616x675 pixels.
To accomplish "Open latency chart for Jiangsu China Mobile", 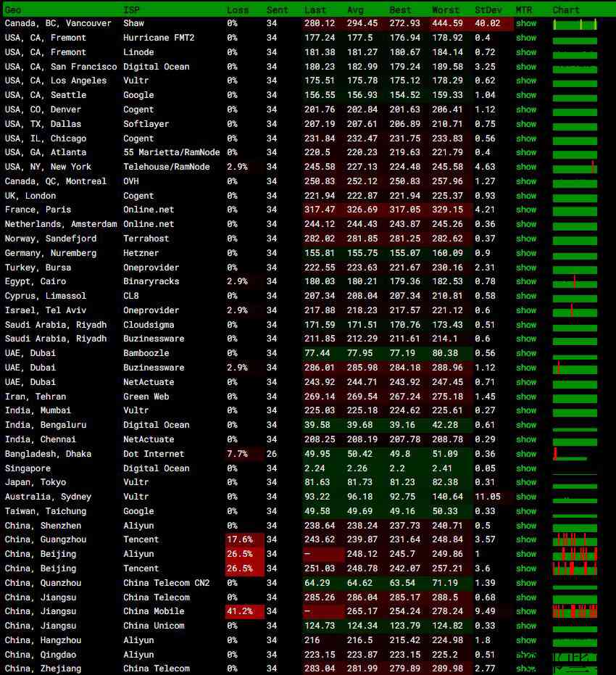I will coord(575,611).
